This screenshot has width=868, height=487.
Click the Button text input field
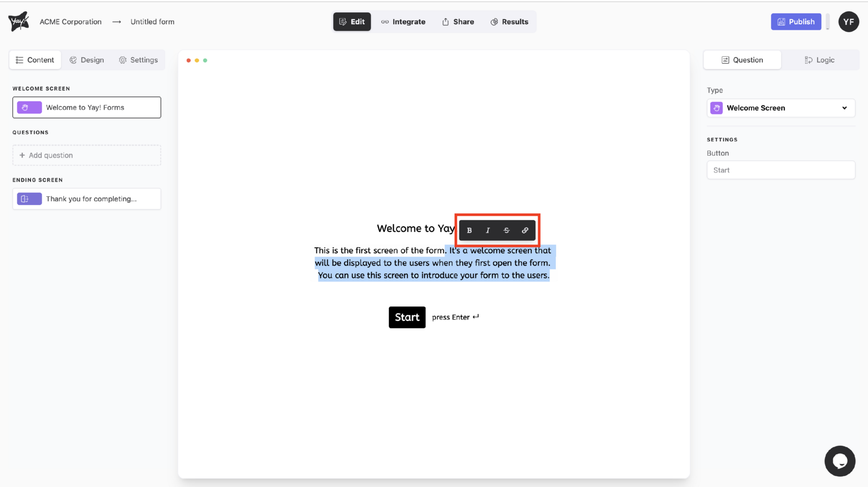pyautogui.click(x=781, y=170)
